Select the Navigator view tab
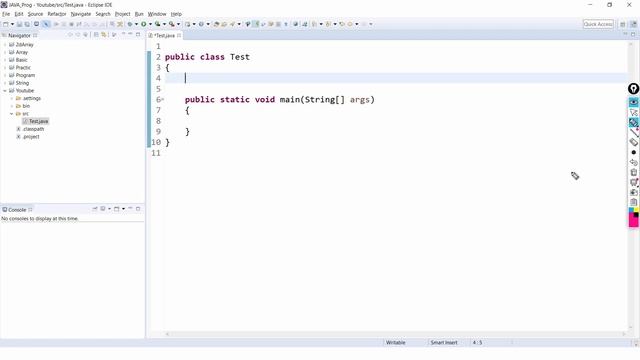640x360 pixels. tap(19, 36)
